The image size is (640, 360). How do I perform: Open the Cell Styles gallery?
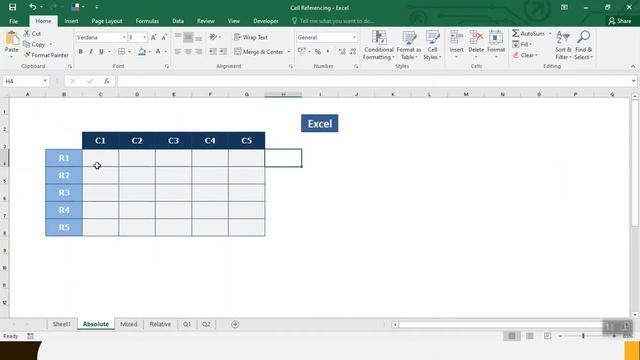click(432, 45)
